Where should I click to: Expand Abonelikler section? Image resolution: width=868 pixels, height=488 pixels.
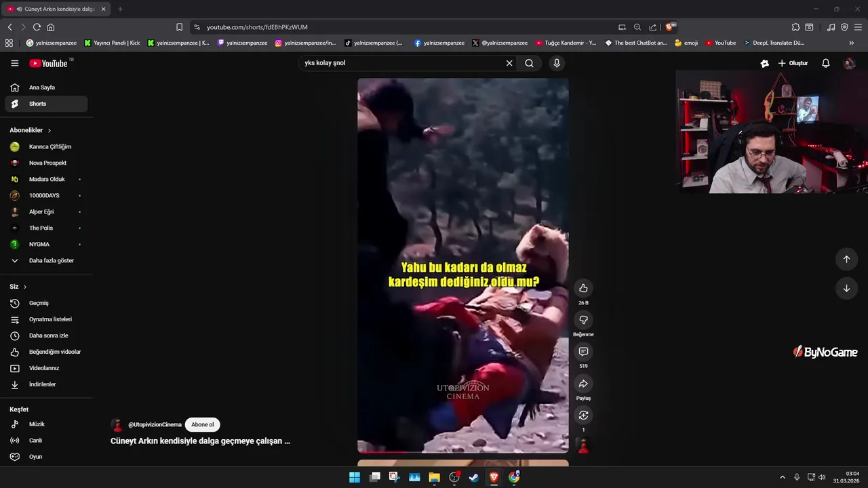(30, 130)
